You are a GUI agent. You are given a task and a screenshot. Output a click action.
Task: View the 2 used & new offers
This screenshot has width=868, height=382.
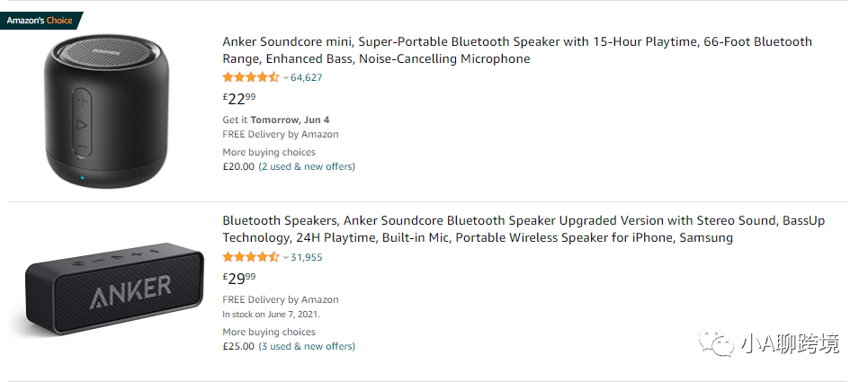307,166
